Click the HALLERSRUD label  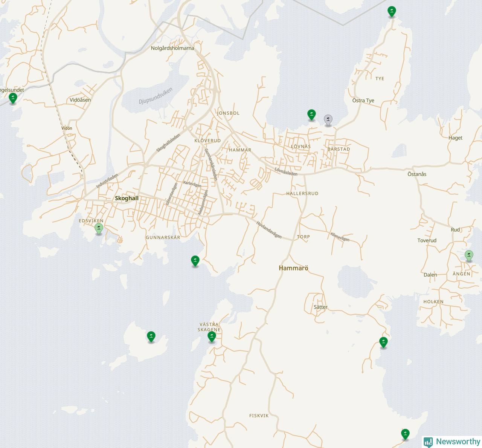[302, 193]
